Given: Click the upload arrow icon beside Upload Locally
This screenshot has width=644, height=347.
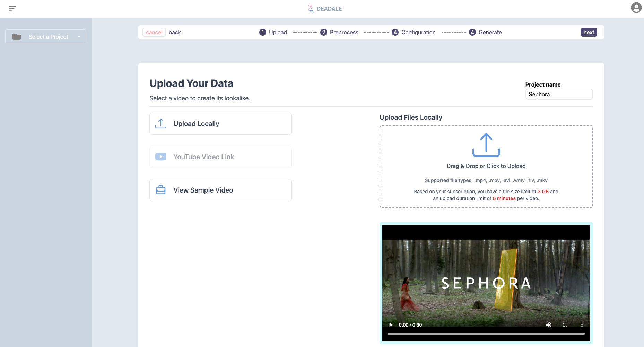Looking at the screenshot, I should 161,124.
